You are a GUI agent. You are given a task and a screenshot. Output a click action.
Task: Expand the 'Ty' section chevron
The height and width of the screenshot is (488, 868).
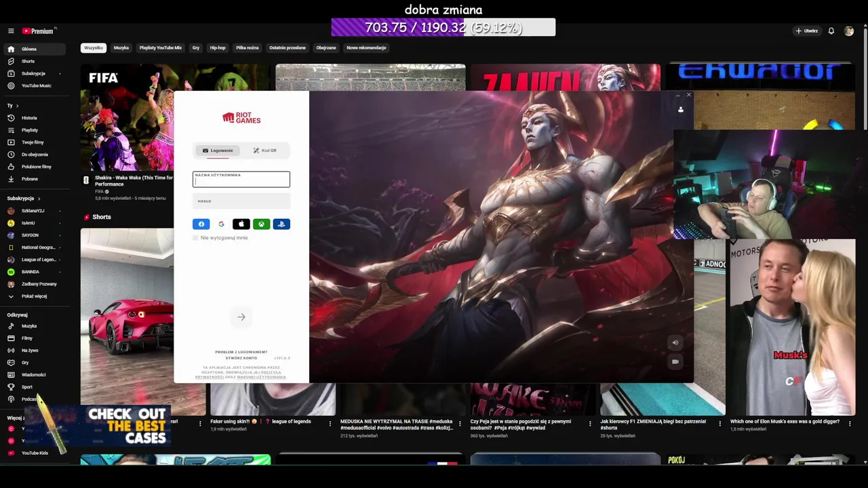pyautogui.click(x=17, y=106)
